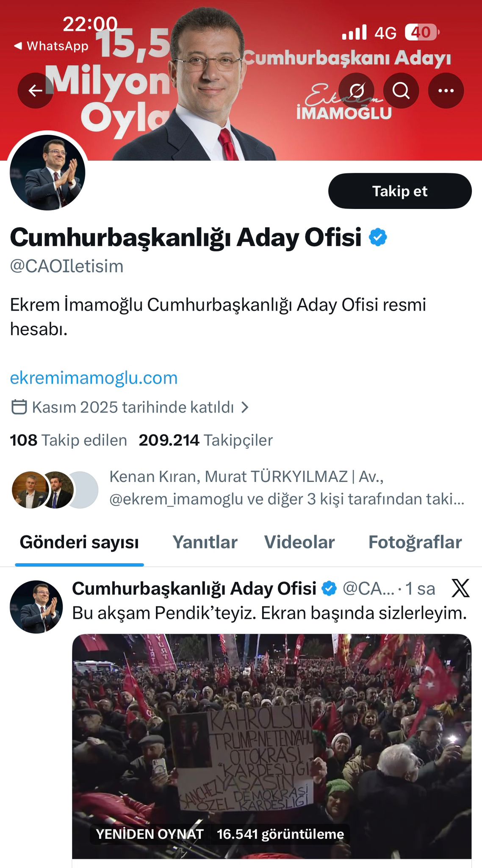482x868 pixels.
Task: Replay the Pendik rally video
Action: click(150, 834)
